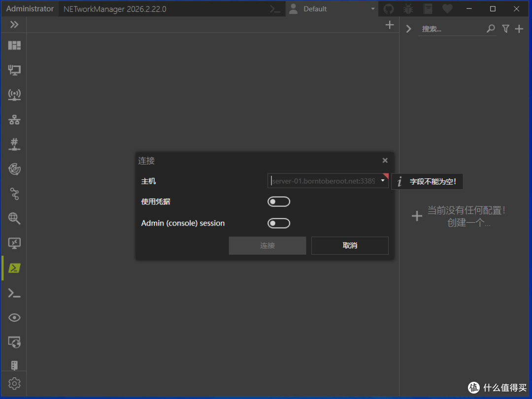Screen dimensions: 532x399
Task: Open the documentation book icon
Action: click(x=428, y=9)
